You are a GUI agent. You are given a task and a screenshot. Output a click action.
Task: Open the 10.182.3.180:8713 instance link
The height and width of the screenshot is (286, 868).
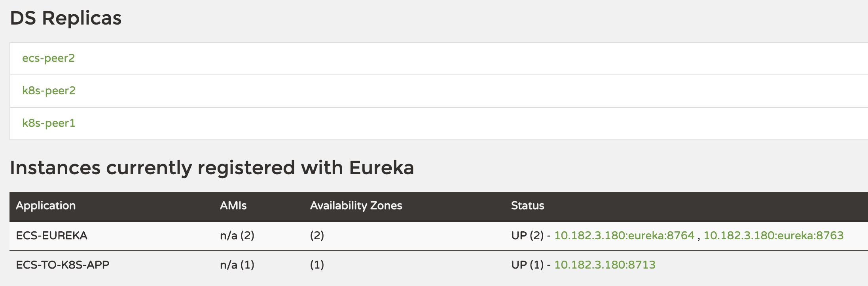pos(605,265)
